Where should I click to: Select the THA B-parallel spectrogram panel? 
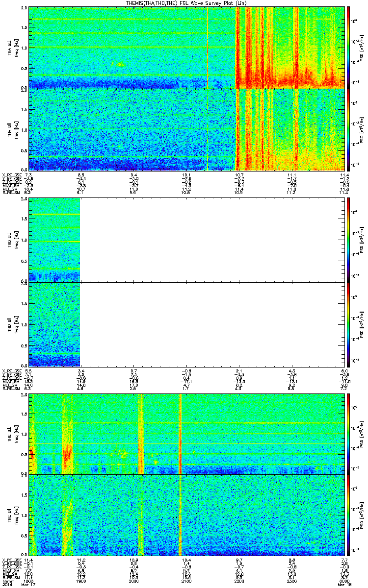(x=186, y=129)
